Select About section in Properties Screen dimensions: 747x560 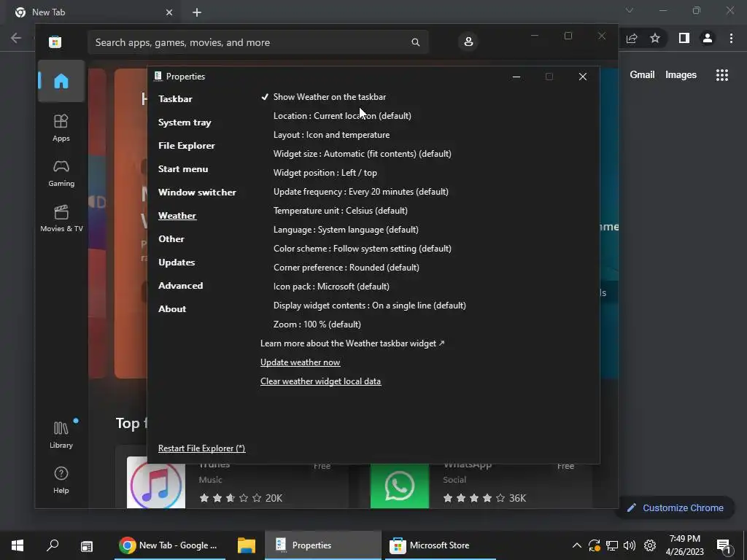coord(172,309)
